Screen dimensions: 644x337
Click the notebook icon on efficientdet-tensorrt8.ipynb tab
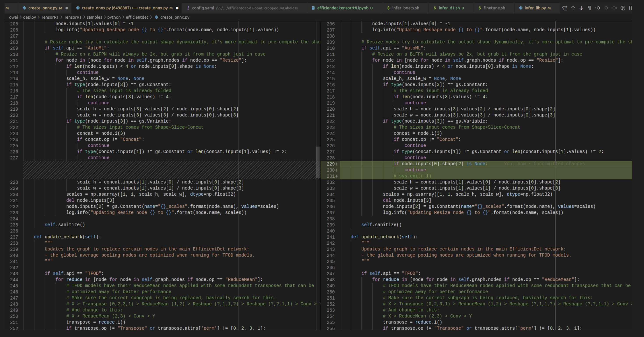[313, 8]
